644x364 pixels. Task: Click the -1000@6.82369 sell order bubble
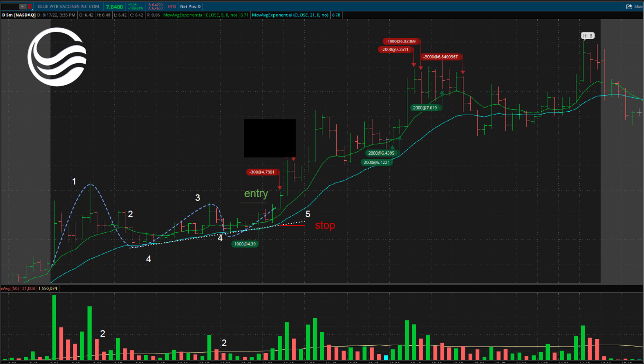point(401,41)
